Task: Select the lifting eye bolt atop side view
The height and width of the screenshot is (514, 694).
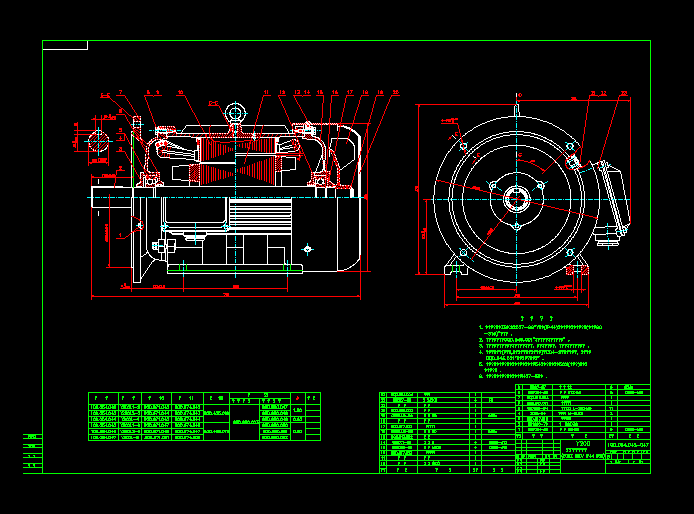Action: [x=235, y=113]
